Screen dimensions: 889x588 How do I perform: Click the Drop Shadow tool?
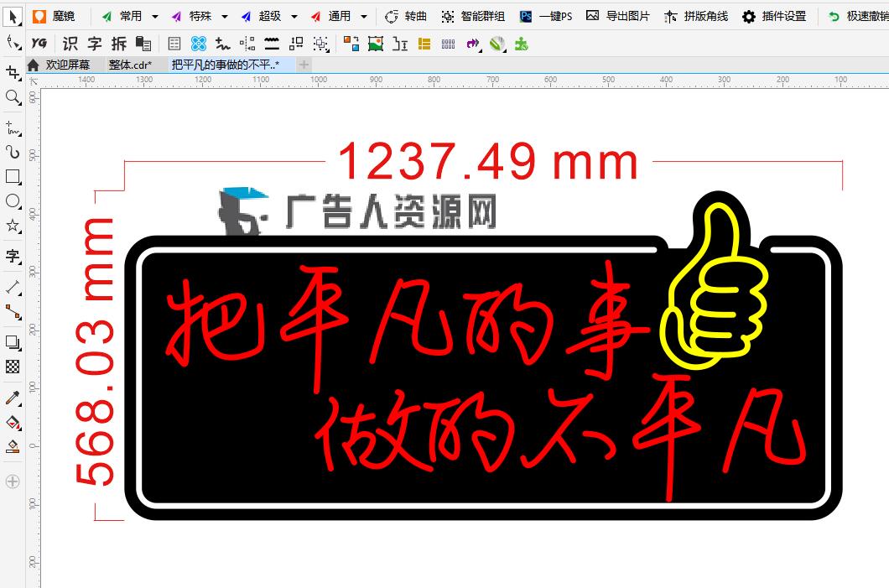[x=13, y=342]
